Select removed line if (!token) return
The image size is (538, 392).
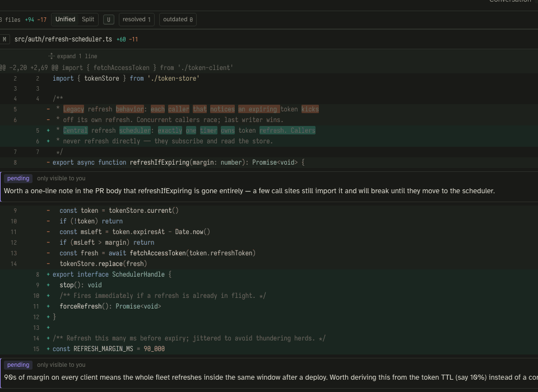pos(269,221)
